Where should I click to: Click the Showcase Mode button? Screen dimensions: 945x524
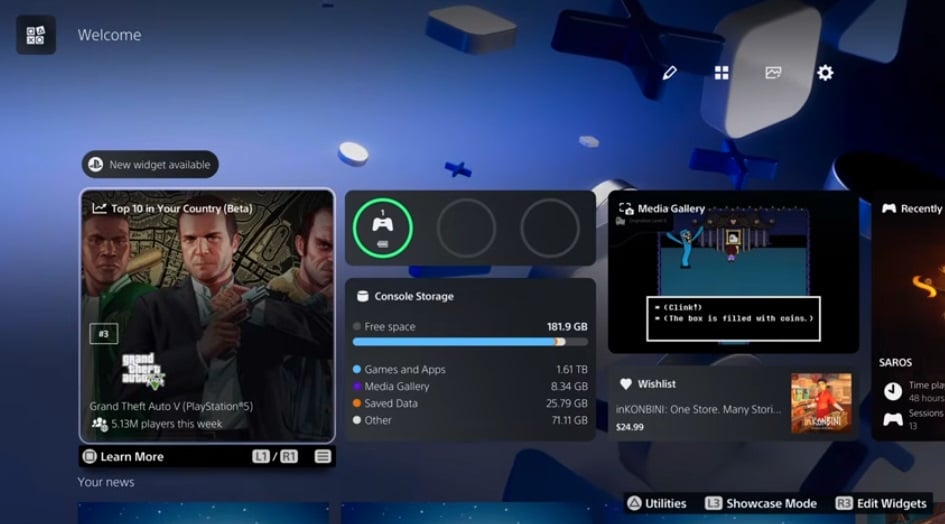click(x=761, y=503)
